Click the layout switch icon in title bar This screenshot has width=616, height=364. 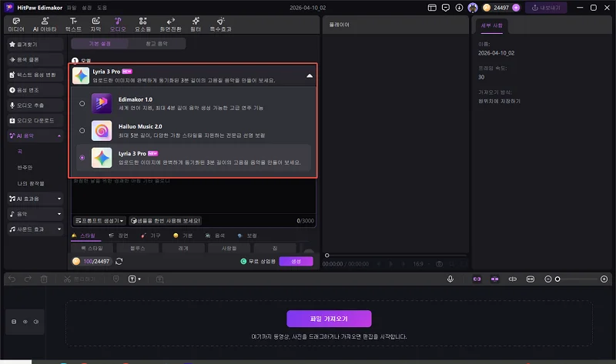(x=432, y=8)
